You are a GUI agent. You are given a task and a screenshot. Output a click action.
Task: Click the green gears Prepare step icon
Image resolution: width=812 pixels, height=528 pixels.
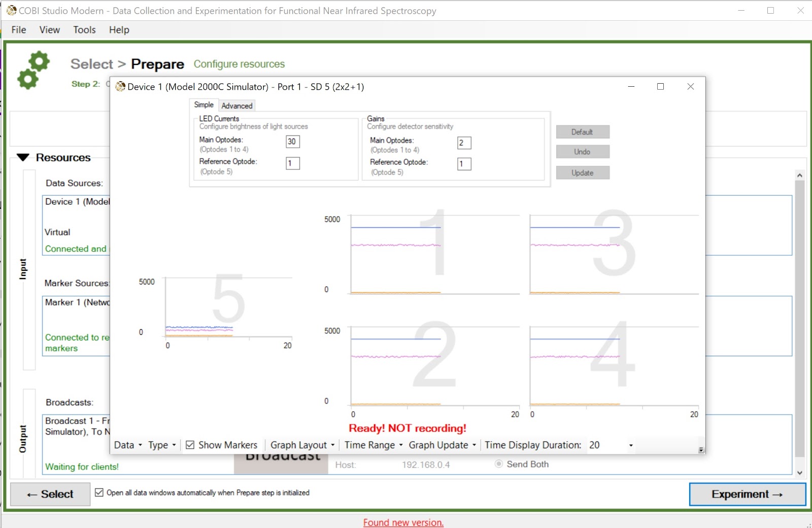(x=33, y=71)
